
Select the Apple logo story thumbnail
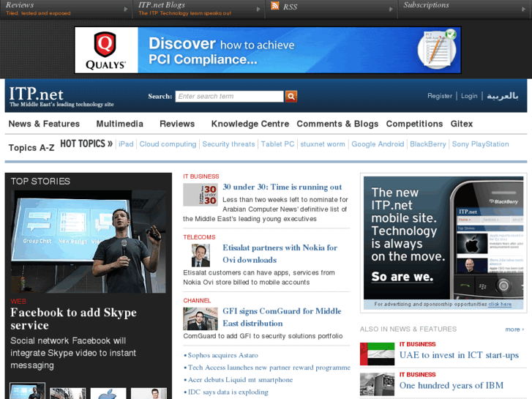tap(108, 393)
